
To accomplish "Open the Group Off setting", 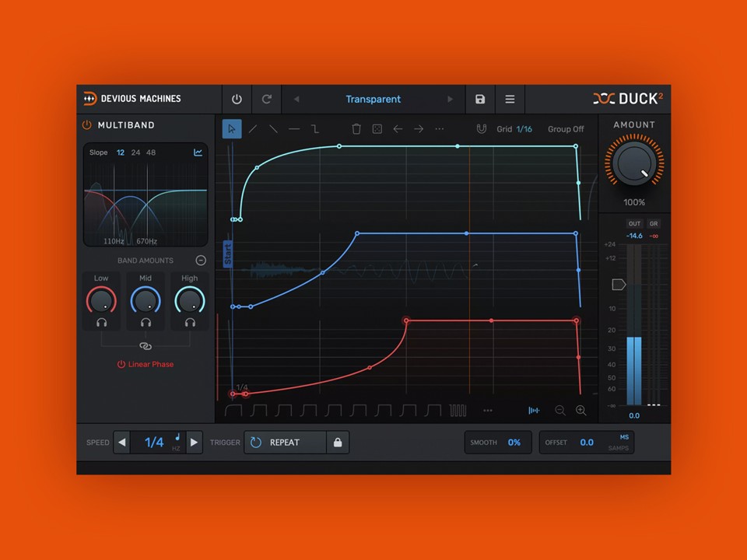I will 566,129.
